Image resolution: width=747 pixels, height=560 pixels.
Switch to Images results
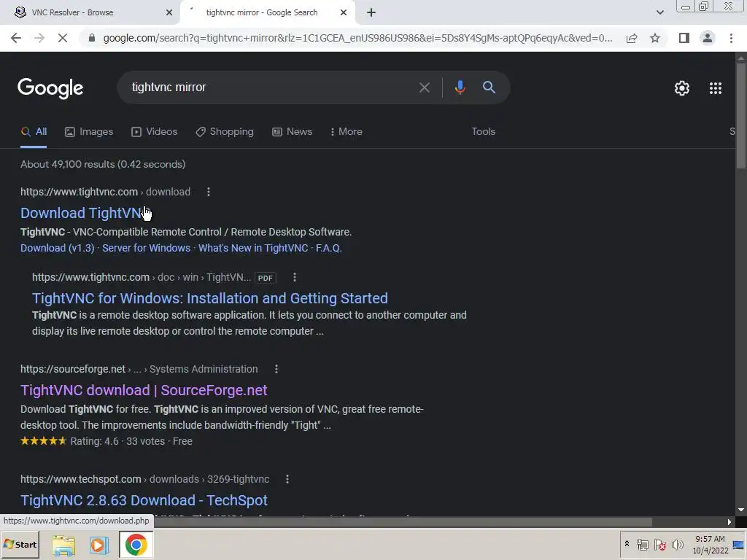pos(89,132)
